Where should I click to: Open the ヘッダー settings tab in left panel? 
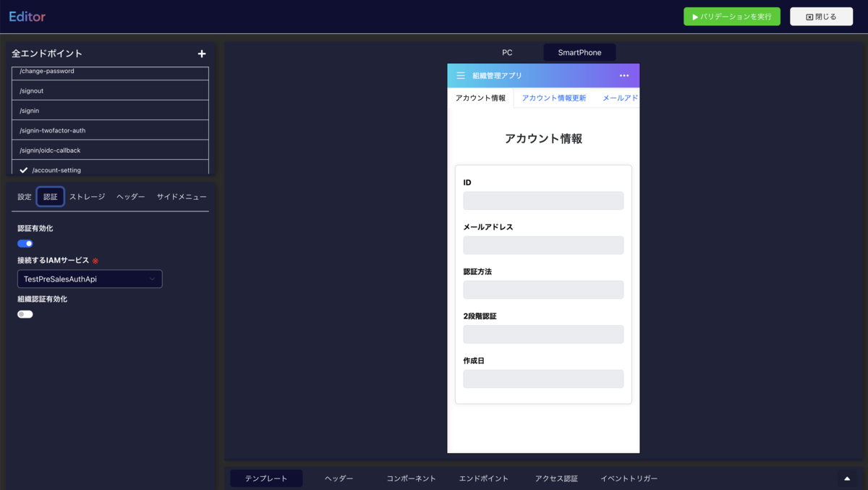coord(131,197)
